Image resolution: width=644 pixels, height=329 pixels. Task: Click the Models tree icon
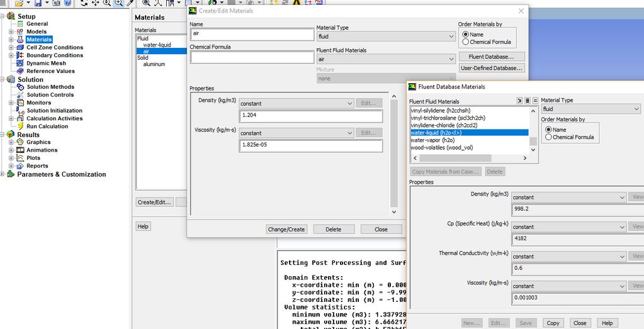click(x=20, y=31)
